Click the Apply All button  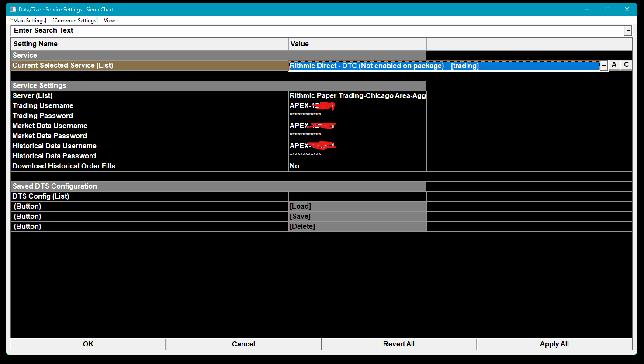554,344
